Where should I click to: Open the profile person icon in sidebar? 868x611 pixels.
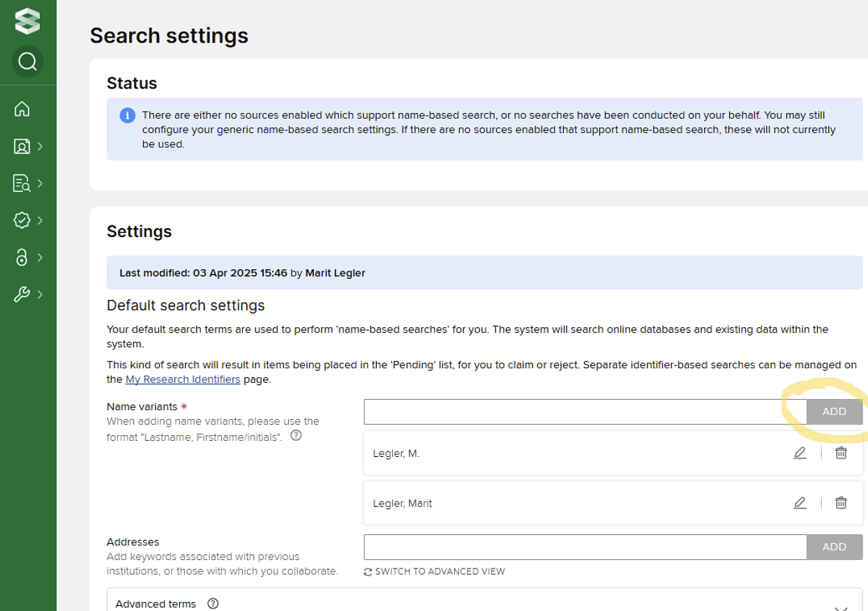(22, 146)
